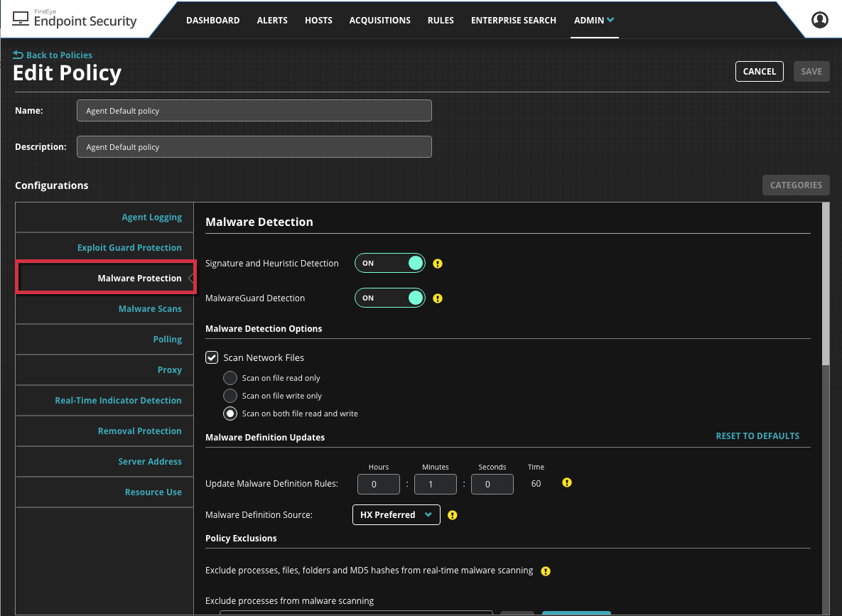Click the Endpoint Security monitor logo icon
The width and height of the screenshot is (842, 616).
[21, 18]
